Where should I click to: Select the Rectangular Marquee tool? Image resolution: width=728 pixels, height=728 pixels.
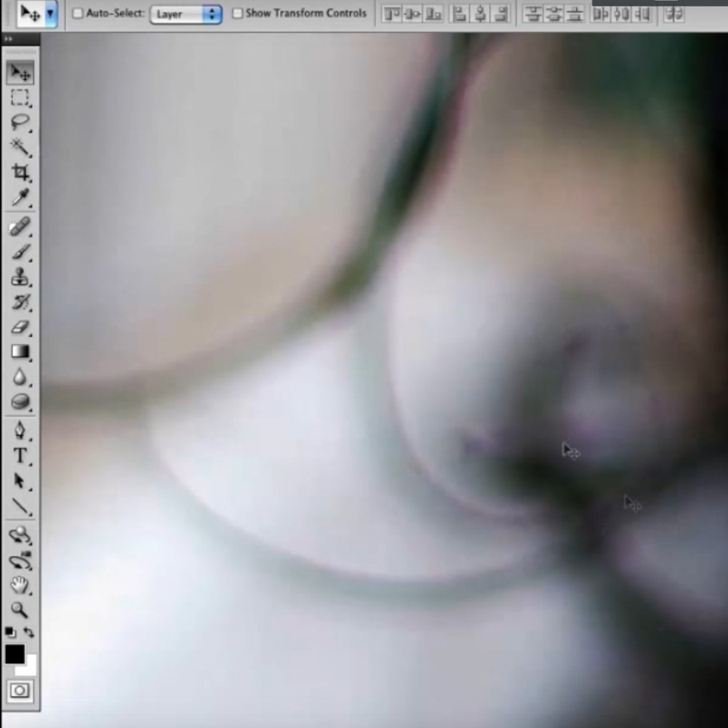click(20, 98)
